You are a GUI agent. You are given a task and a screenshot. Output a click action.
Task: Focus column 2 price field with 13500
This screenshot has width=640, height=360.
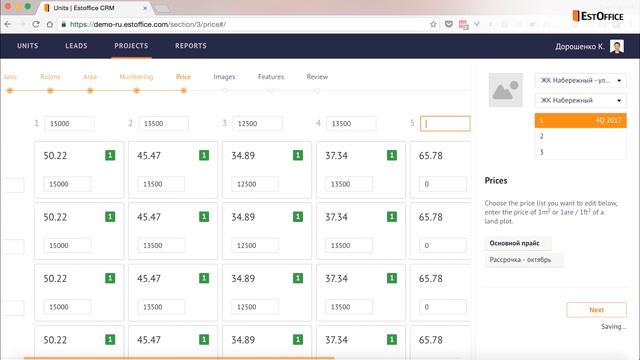tap(163, 124)
